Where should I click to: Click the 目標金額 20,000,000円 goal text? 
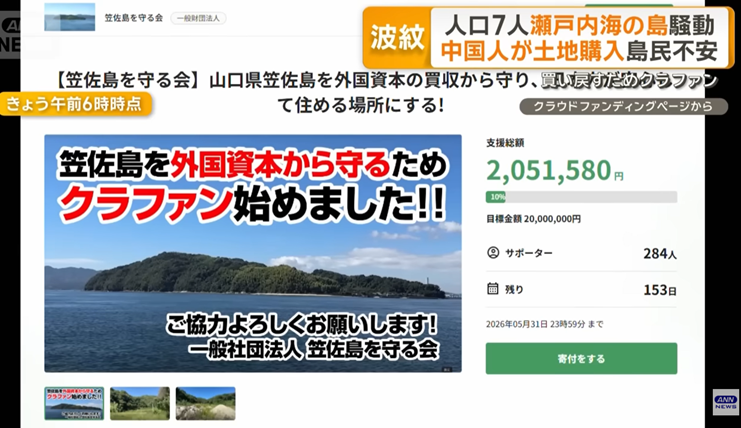coord(534,219)
